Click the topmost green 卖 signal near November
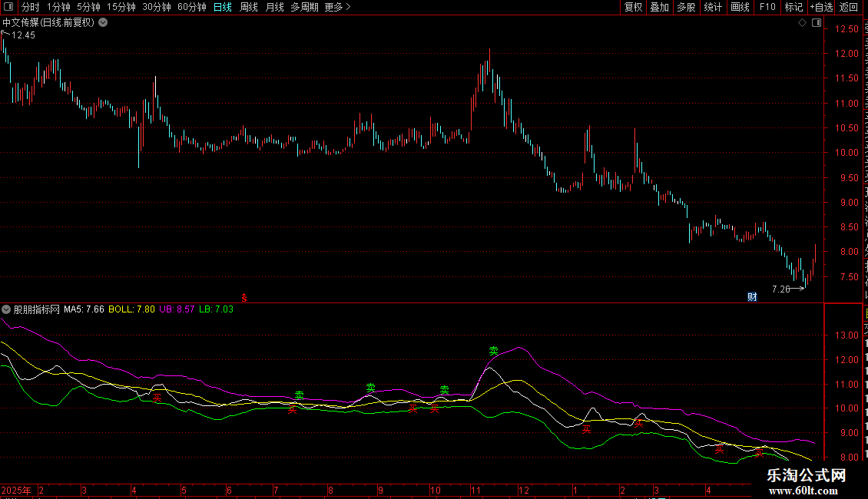 click(x=494, y=351)
